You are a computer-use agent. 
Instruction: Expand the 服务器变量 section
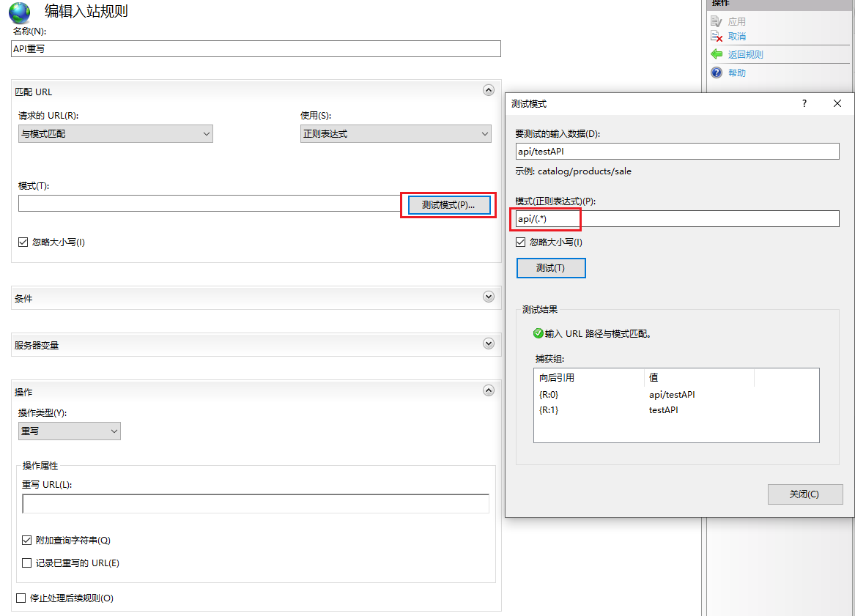489,344
